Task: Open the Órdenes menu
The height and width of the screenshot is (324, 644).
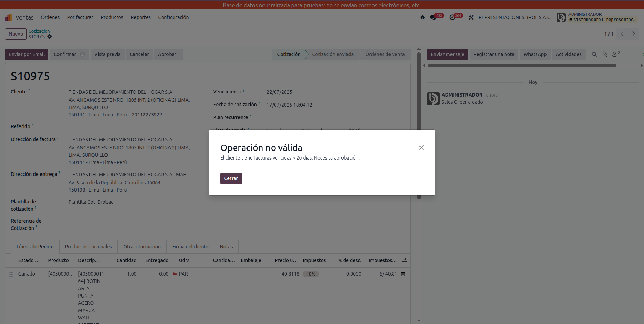Action: pos(50,17)
